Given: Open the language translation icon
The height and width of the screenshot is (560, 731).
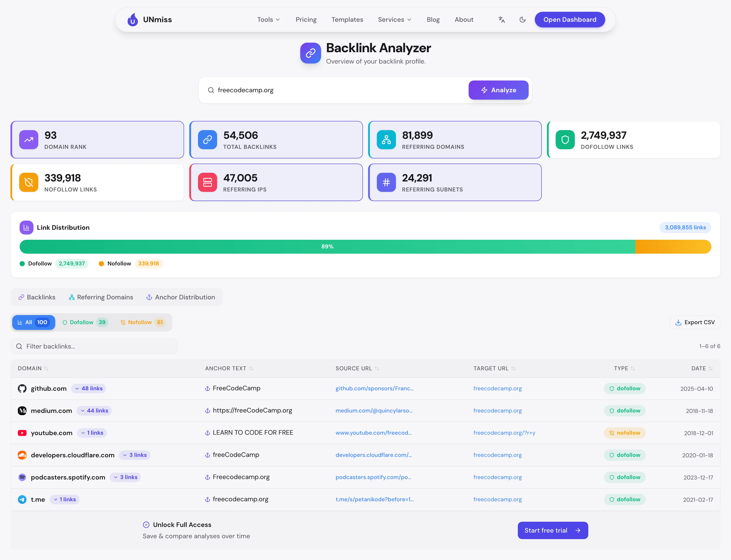Looking at the screenshot, I should tap(502, 20).
